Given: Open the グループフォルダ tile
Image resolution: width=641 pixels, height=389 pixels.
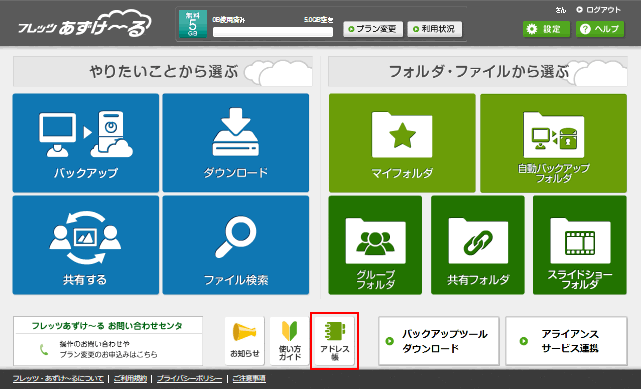Looking at the screenshot, I should tap(375, 245).
